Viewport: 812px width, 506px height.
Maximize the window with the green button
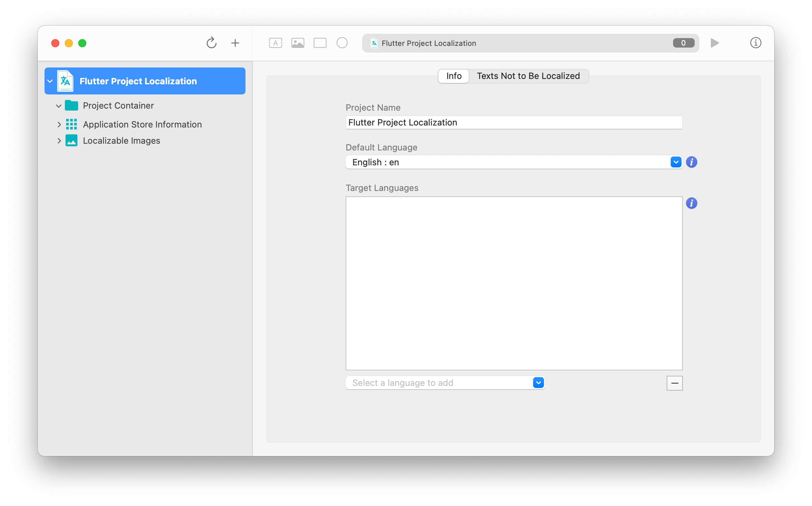(x=82, y=43)
